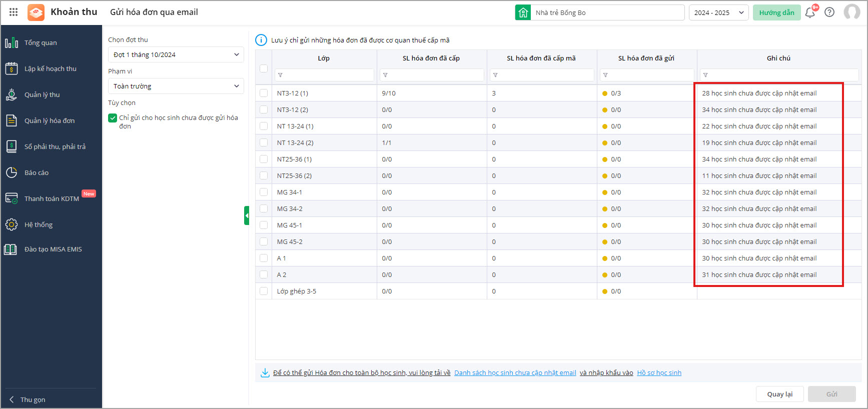Click the Lớp column header
The height and width of the screenshot is (409, 868).
tap(324, 58)
